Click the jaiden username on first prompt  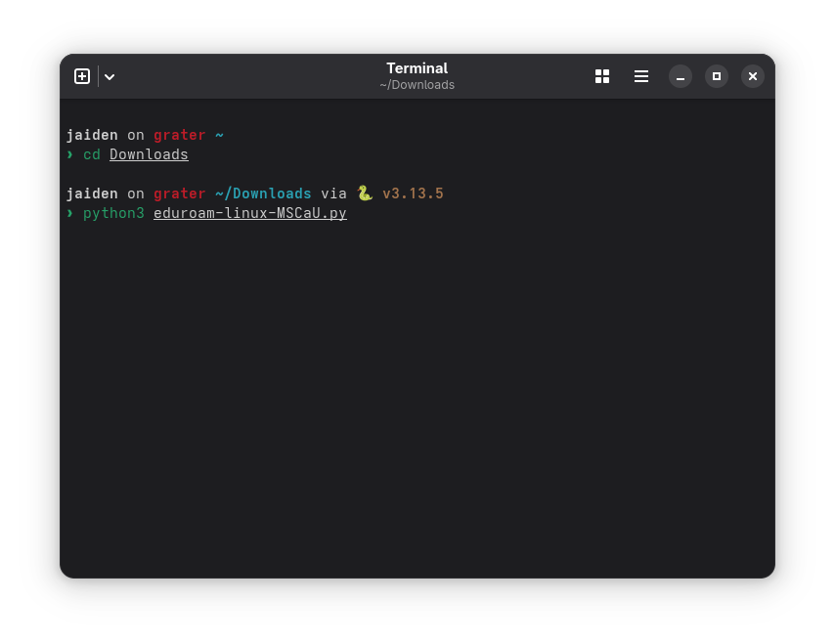click(92, 135)
